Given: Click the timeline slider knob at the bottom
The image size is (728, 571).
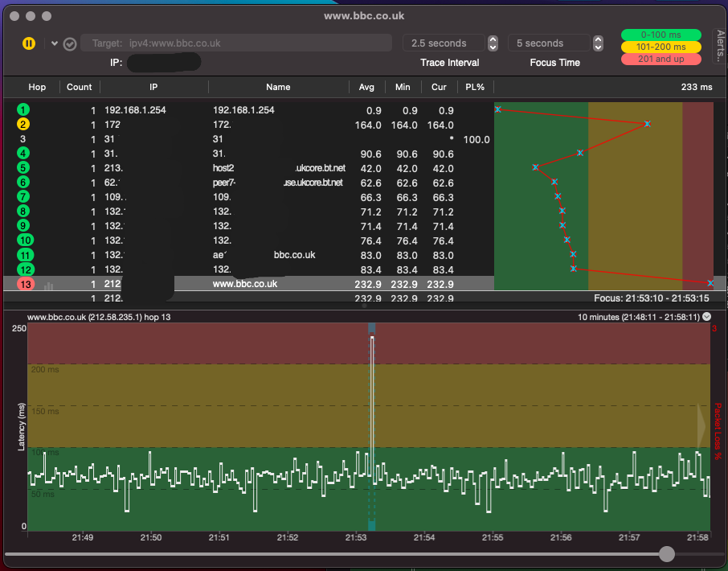Looking at the screenshot, I should click(x=666, y=553).
